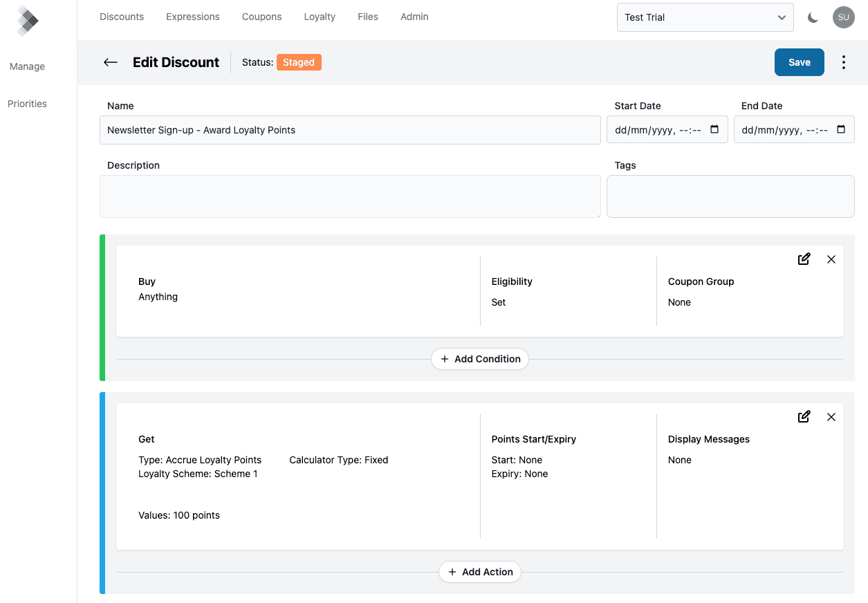The image size is (868, 603).
Task: Open the Loyalty section
Action: click(x=319, y=16)
